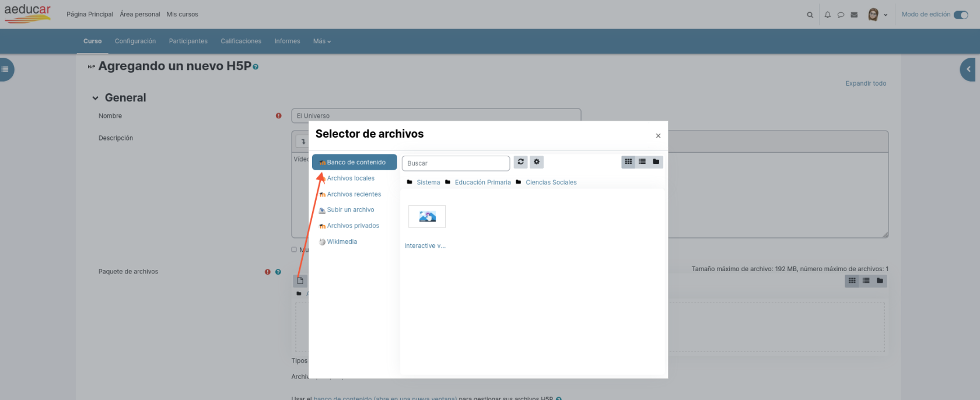
Task: Open the chat bubble messages icon
Action: (x=841, y=15)
